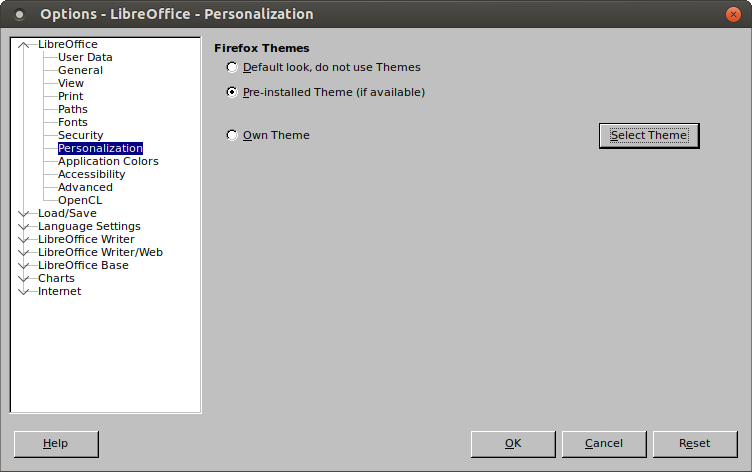The height and width of the screenshot is (472, 752).
Task: Select the LibreOffice Writer label
Action: pos(86,239)
